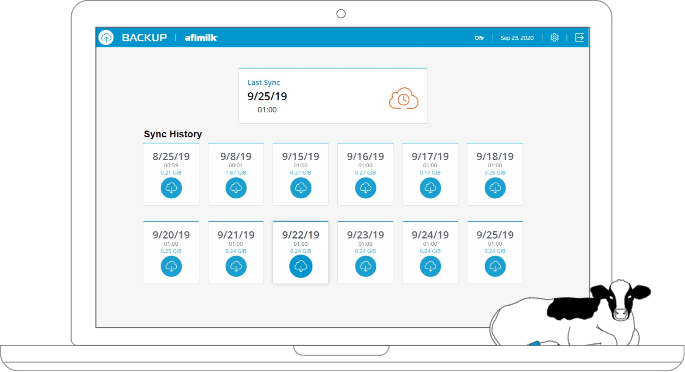Viewport: 685px width, 372px height.
Task: Click the Last Sync label
Action: 264,83
